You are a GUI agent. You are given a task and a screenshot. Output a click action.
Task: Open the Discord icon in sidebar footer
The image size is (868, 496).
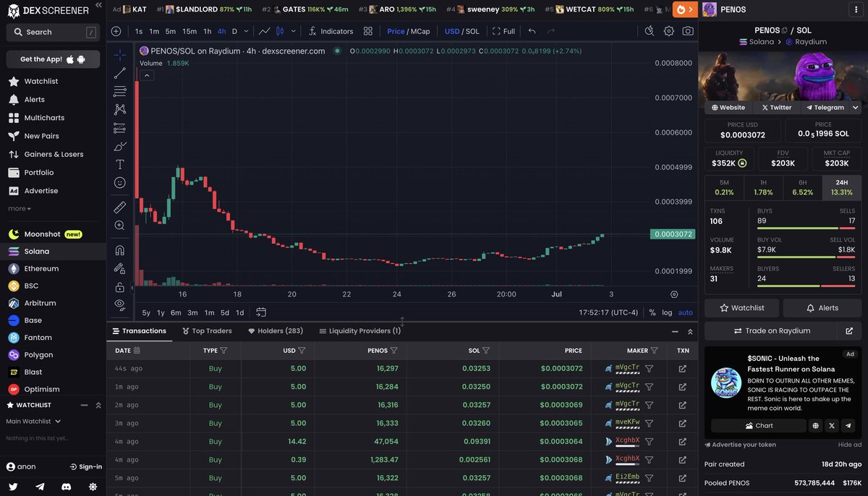point(67,487)
